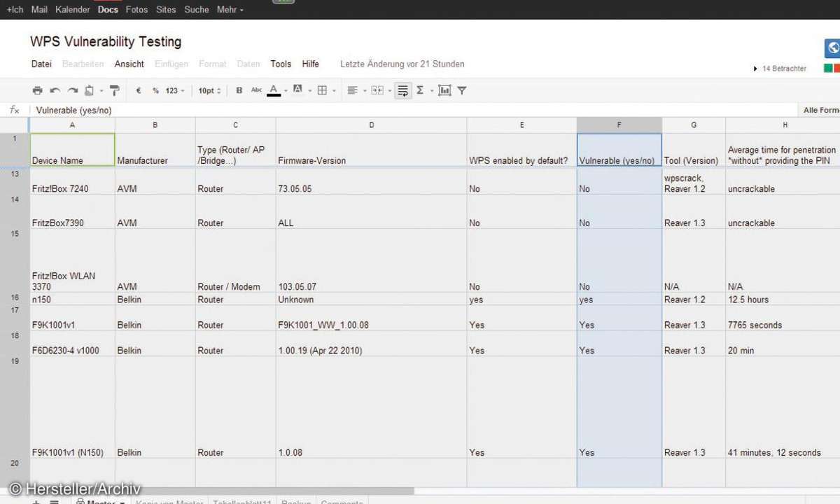
Task: Open the borders dropdown arrow
Action: (x=334, y=91)
